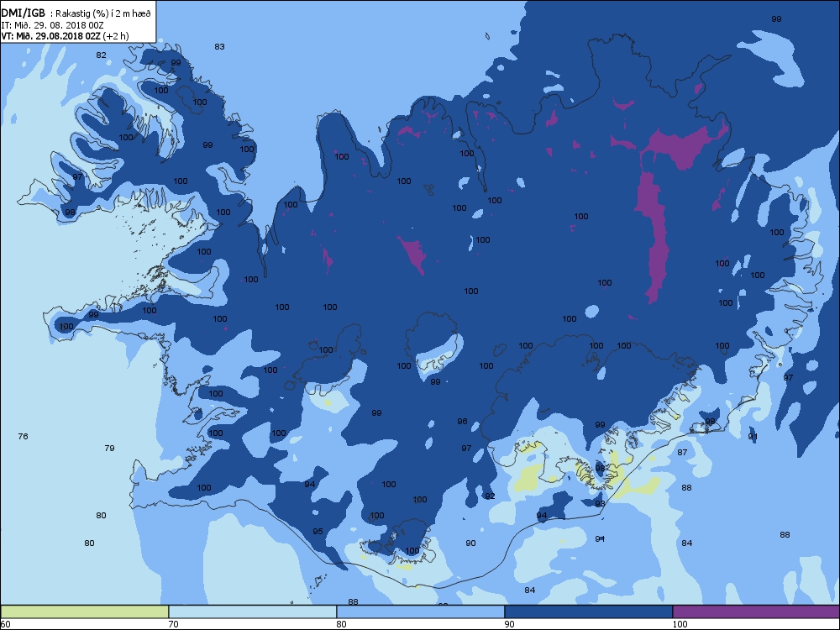Select the map value 82
Screen dimensions: 840x630
point(102,55)
